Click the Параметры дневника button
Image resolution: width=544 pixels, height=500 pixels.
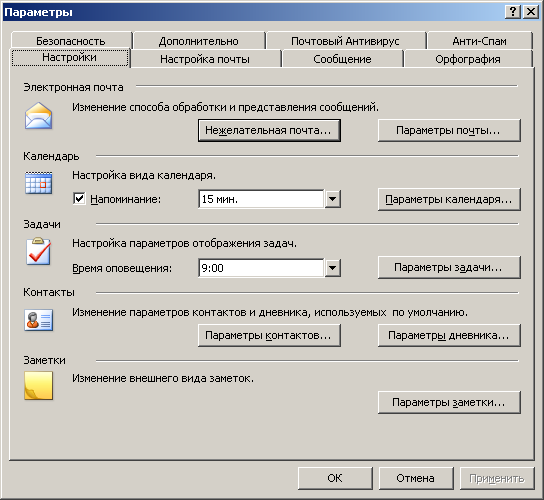coord(449,335)
